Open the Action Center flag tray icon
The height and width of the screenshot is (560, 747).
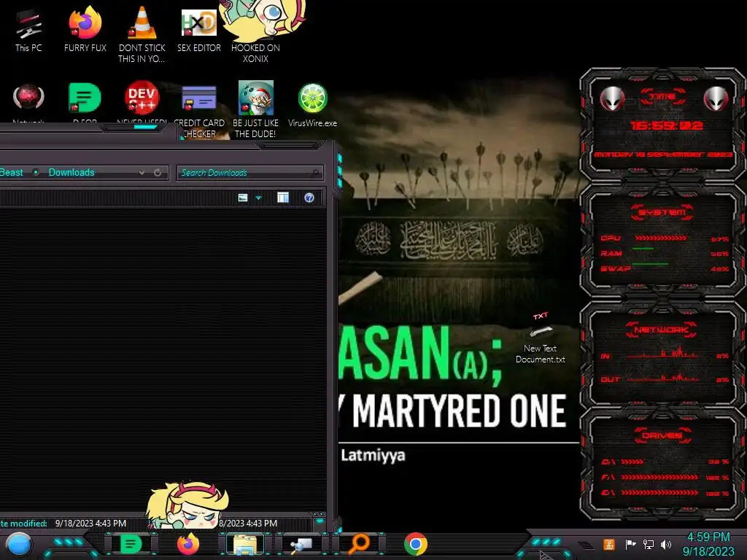630,544
